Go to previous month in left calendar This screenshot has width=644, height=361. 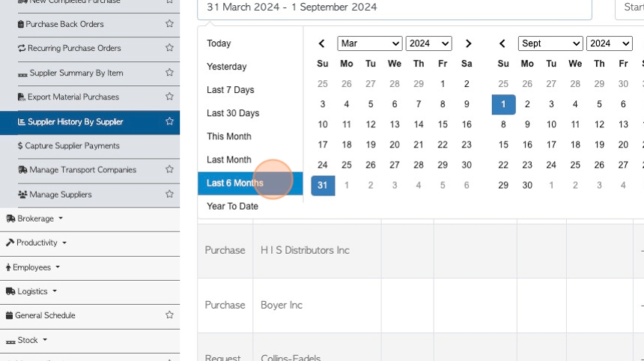pos(322,43)
